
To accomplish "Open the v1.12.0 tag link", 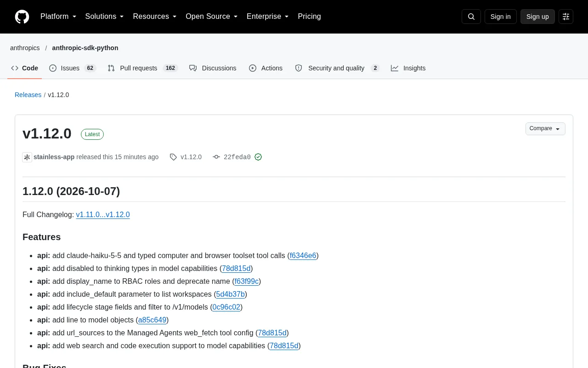I will tap(191, 157).
